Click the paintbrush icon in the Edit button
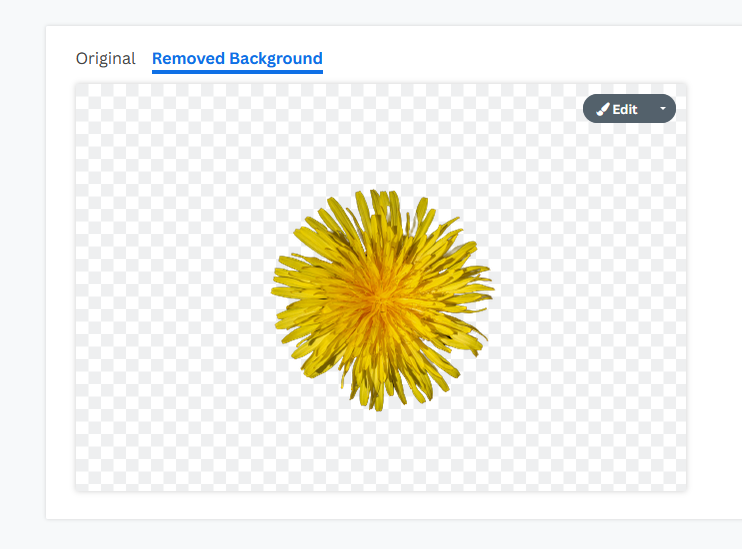 [603, 109]
